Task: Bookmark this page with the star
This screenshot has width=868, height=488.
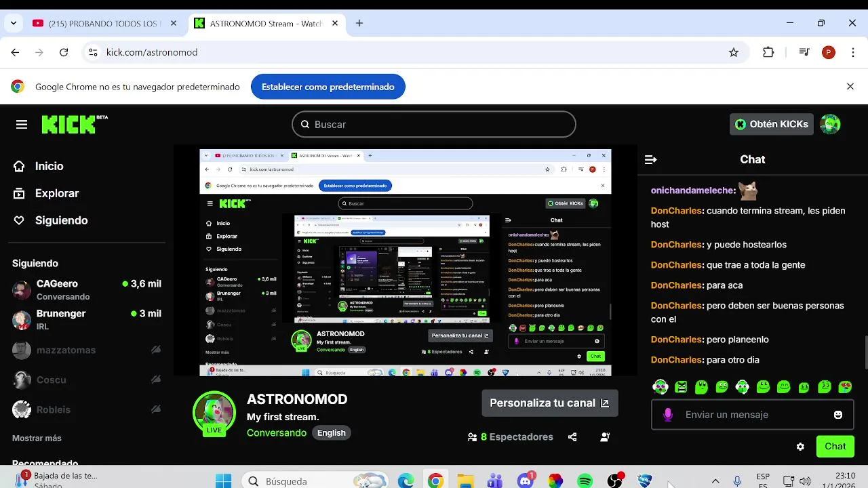Action: [733, 52]
